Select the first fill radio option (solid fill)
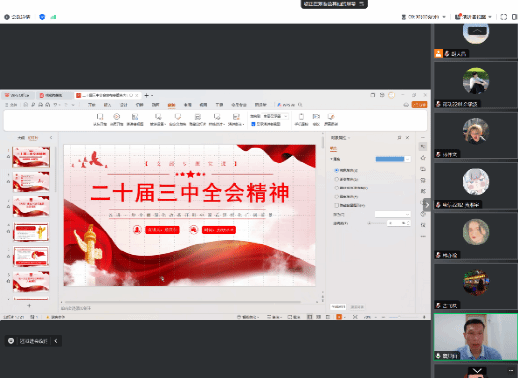518x378 pixels. coord(336,170)
